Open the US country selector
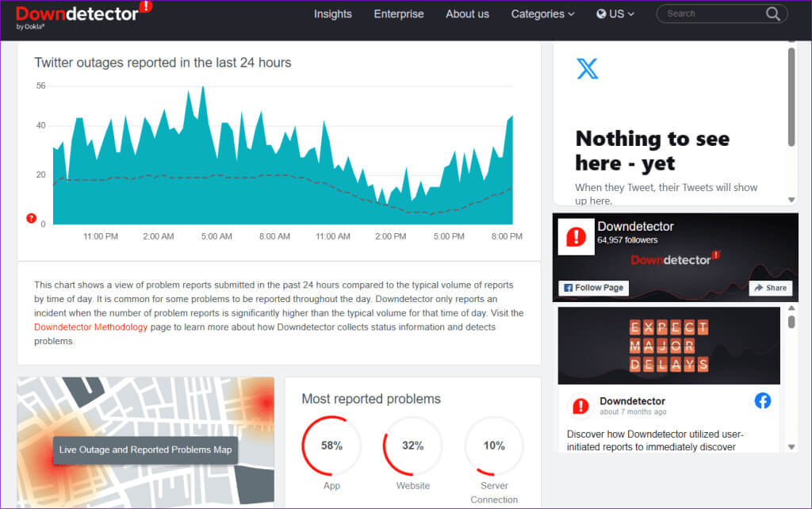The width and height of the screenshot is (812, 509). [x=615, y=14]
